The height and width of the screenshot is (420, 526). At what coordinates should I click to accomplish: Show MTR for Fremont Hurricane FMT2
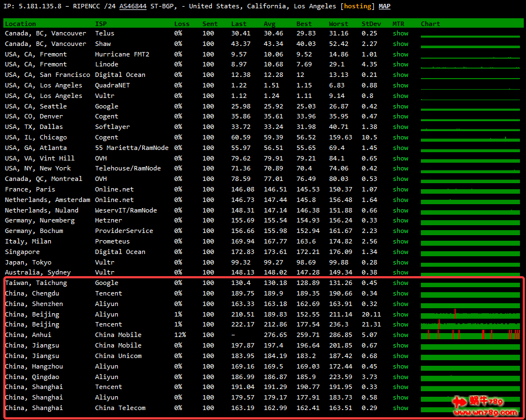tap(400, 54)
